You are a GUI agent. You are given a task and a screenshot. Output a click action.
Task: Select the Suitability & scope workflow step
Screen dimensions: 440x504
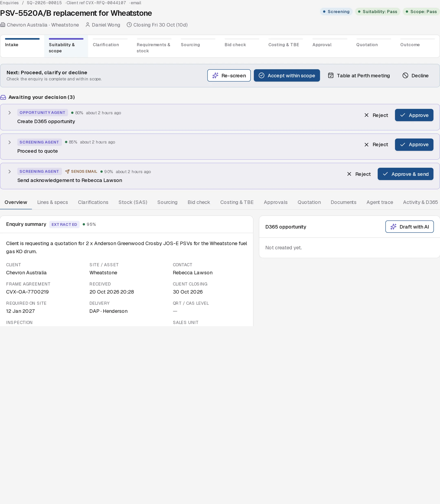click(66, 46)
